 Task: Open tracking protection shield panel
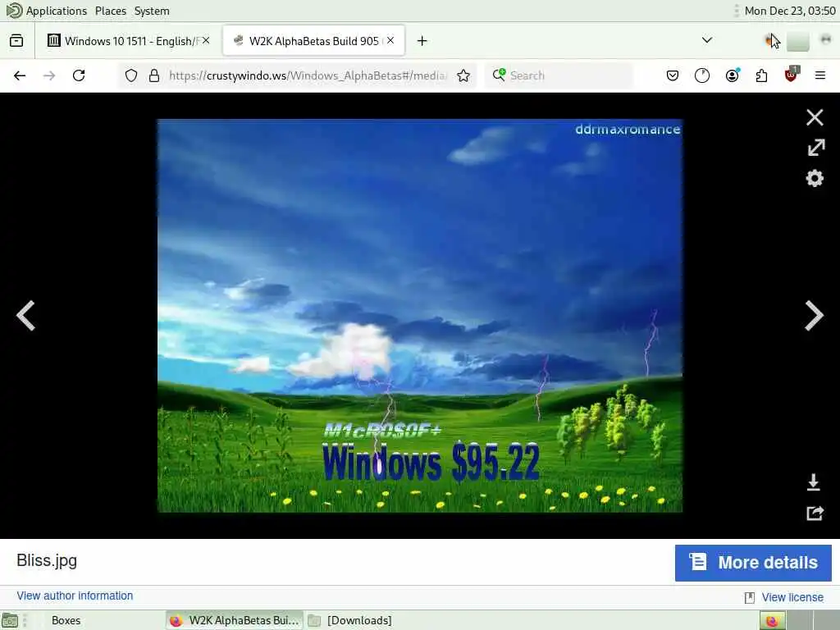(130, 75)
